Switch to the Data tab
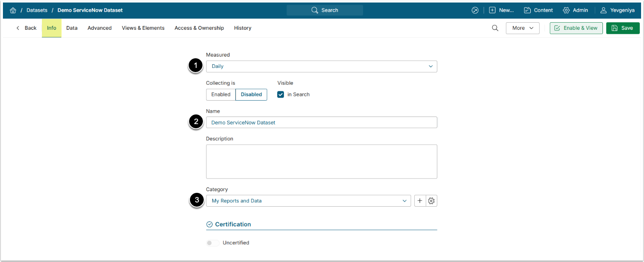Viewport: 644px width, 262px height. pos(72,28)
